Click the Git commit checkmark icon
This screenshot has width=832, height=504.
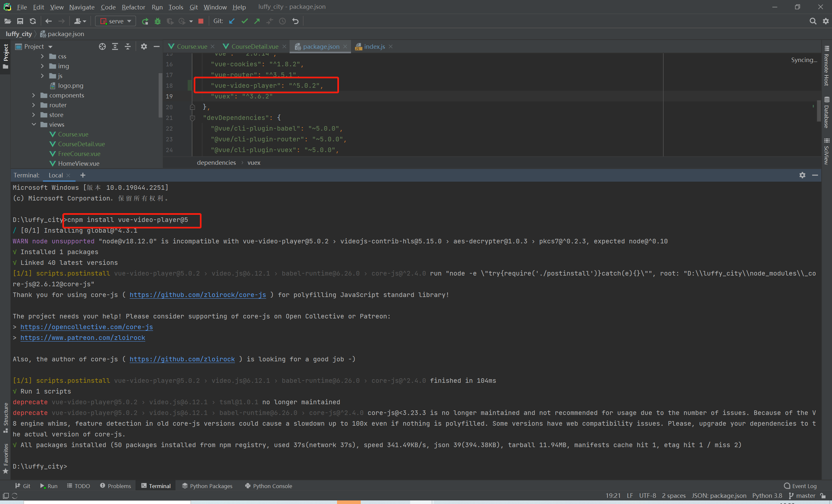(244, 21)
